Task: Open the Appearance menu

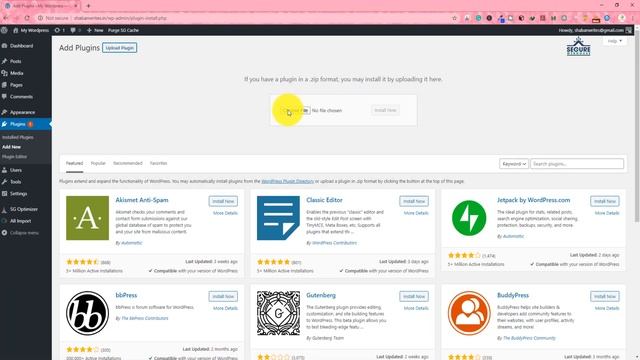Action: coord(22,112)
